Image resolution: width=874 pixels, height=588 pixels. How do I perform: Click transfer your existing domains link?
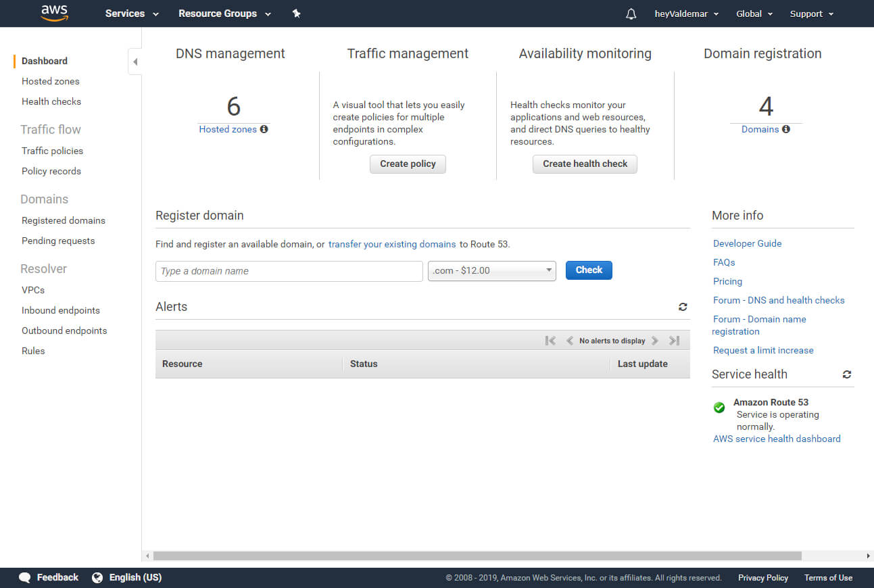[392, 244]
